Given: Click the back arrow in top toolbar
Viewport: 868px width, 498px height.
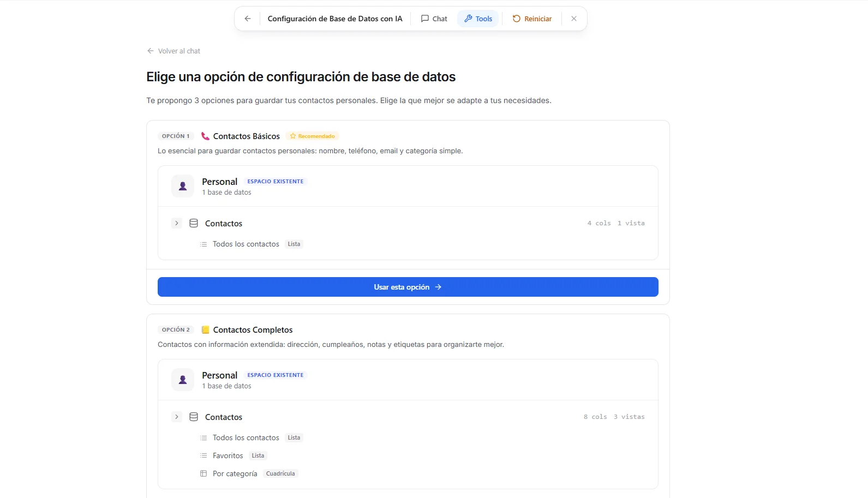Looking at the screenshot, I should [x=248, y=19].
